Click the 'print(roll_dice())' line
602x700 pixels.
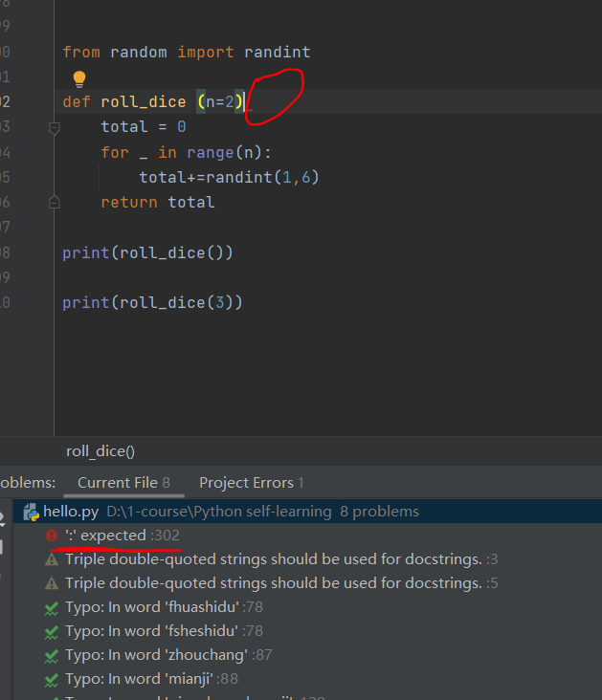[147, 253]
